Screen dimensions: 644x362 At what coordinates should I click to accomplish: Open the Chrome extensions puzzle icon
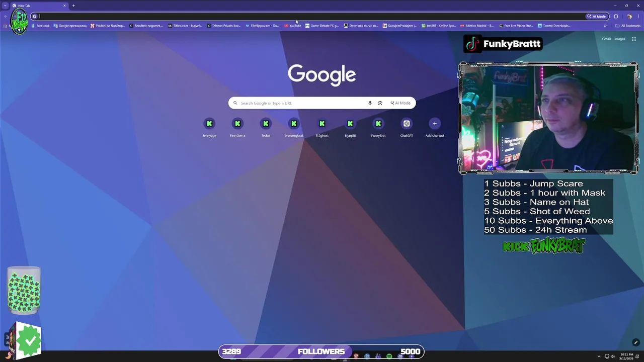[616, 16]
